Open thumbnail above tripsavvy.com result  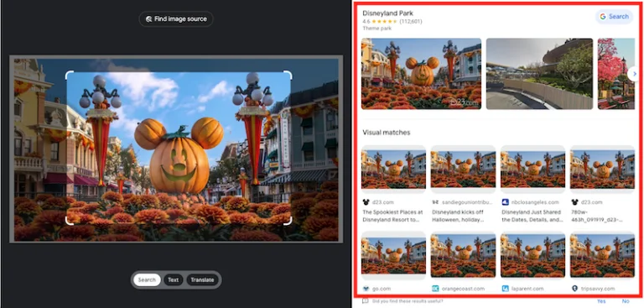tap(603, 255)
